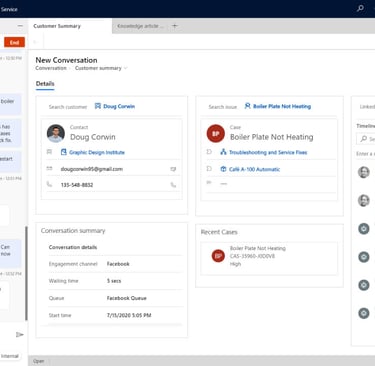Screen dimensions: 375x366
Task: Click the email icon next to dougcorwin95@gmail.com
Action: [x=173, y=169]
